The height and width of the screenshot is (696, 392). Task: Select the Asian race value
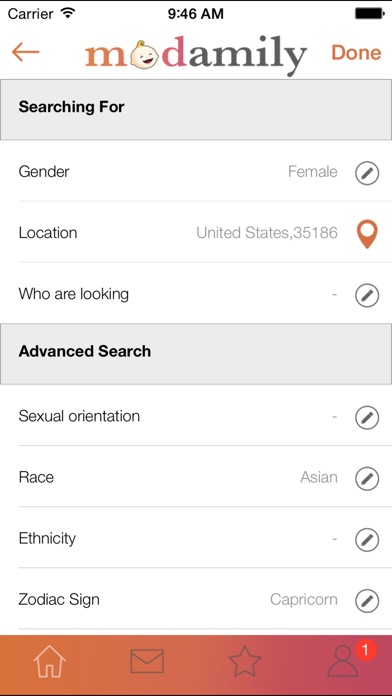(319, 477)
